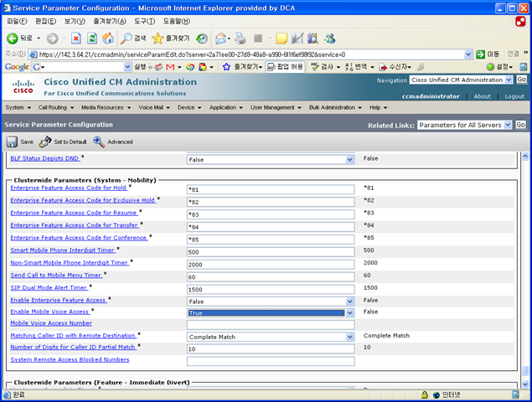Click the Cisco logo
This screenshot has width=532, height=402.
tap(23, 87)
